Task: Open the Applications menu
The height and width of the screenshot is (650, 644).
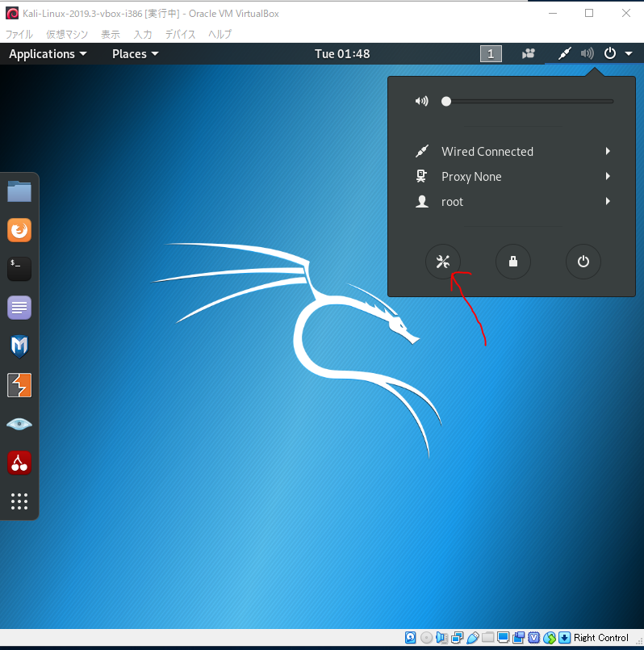Action: coord(48,54)
